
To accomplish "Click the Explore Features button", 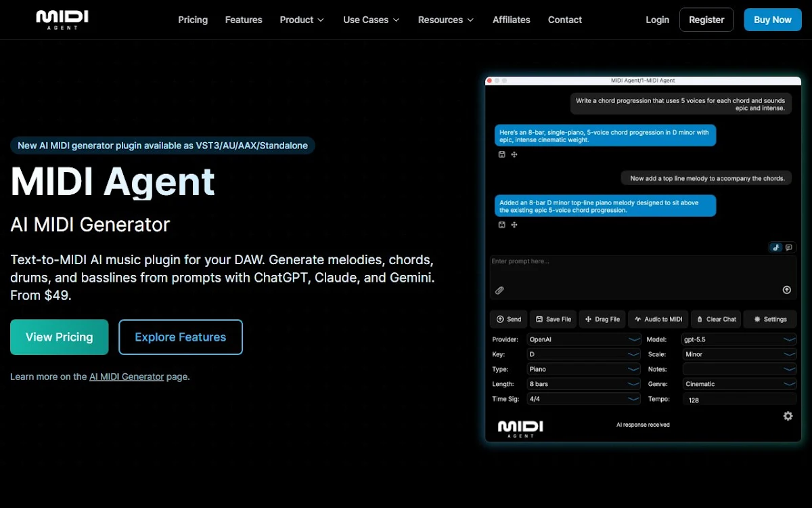I will (181, 337).
